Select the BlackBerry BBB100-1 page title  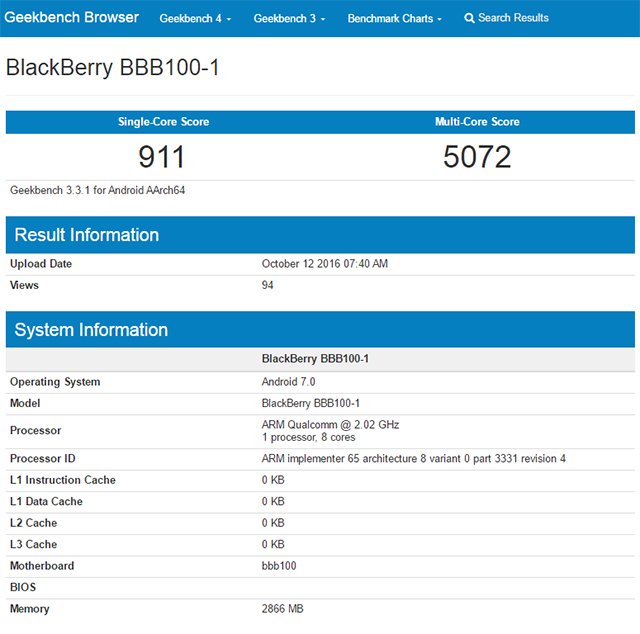(113, 67)
